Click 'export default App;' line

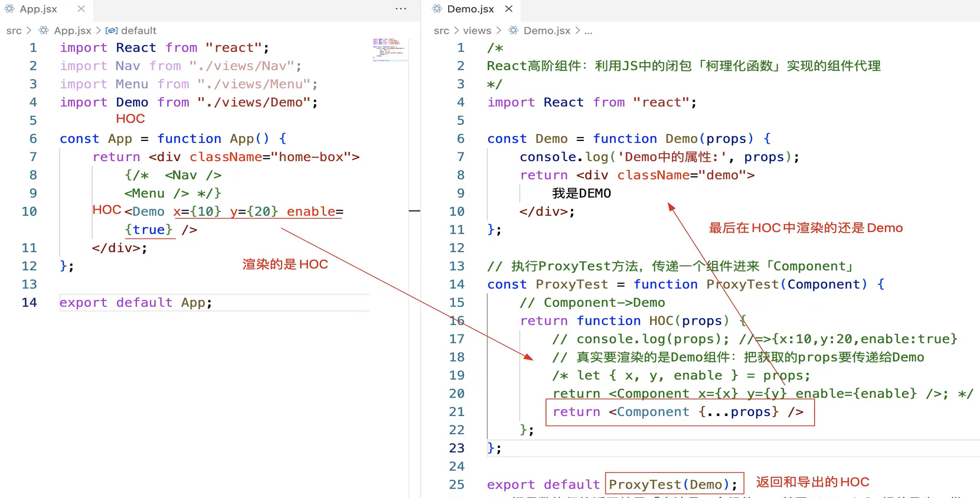tap(136, 303)
